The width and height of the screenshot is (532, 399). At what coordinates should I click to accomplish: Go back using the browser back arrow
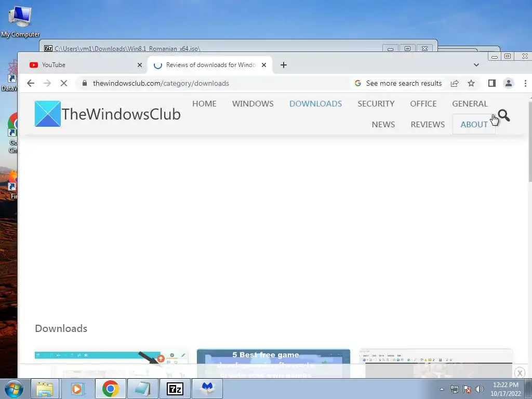tap(31, 83)
